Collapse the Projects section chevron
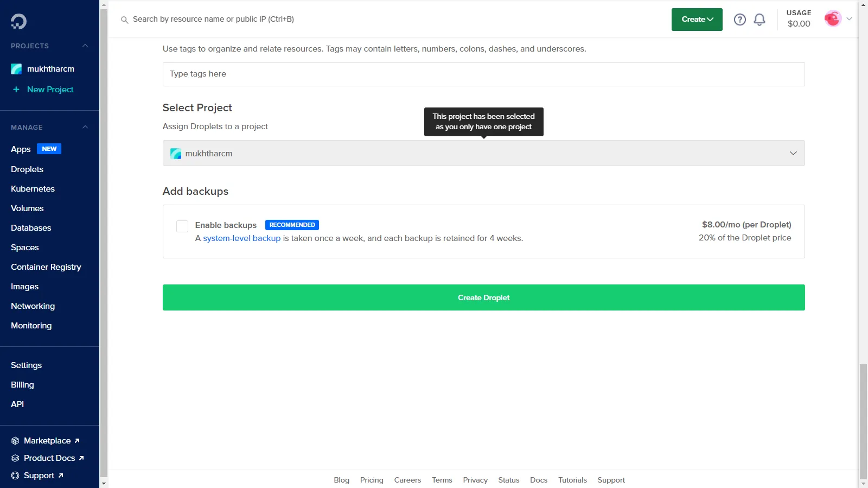Image resolution: width=868 pixels, height=488 pixels. click(x=85, y=46)
